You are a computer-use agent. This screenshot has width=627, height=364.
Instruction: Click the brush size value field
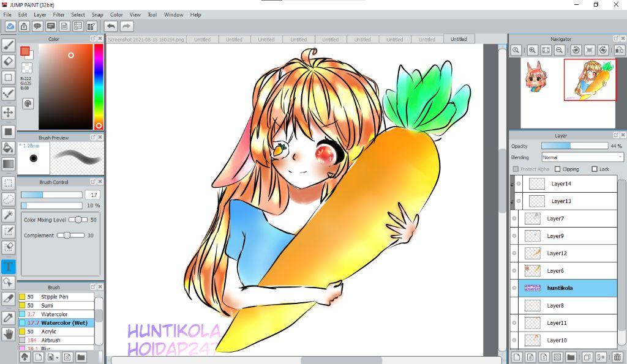coord(94,195)
